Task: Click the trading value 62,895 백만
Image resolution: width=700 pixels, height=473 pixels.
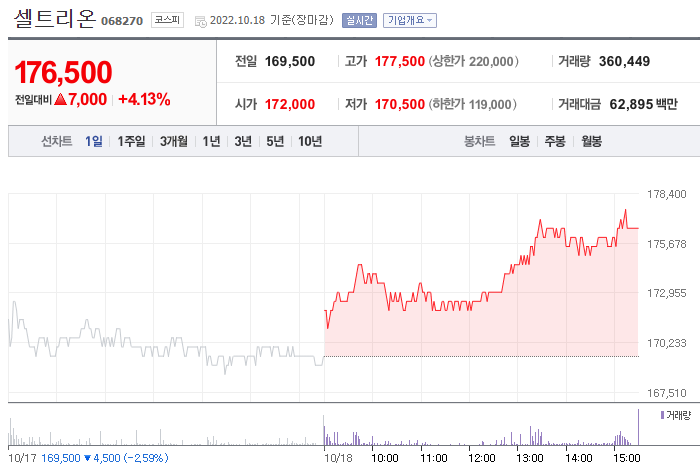Action: (643, 104)
